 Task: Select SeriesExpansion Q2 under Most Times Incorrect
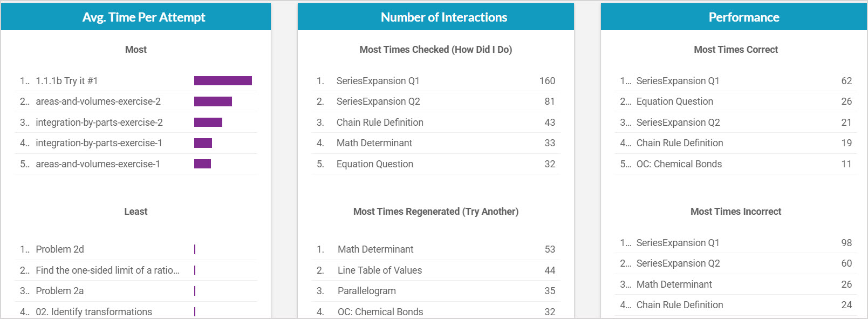click(x=678, y=263)
